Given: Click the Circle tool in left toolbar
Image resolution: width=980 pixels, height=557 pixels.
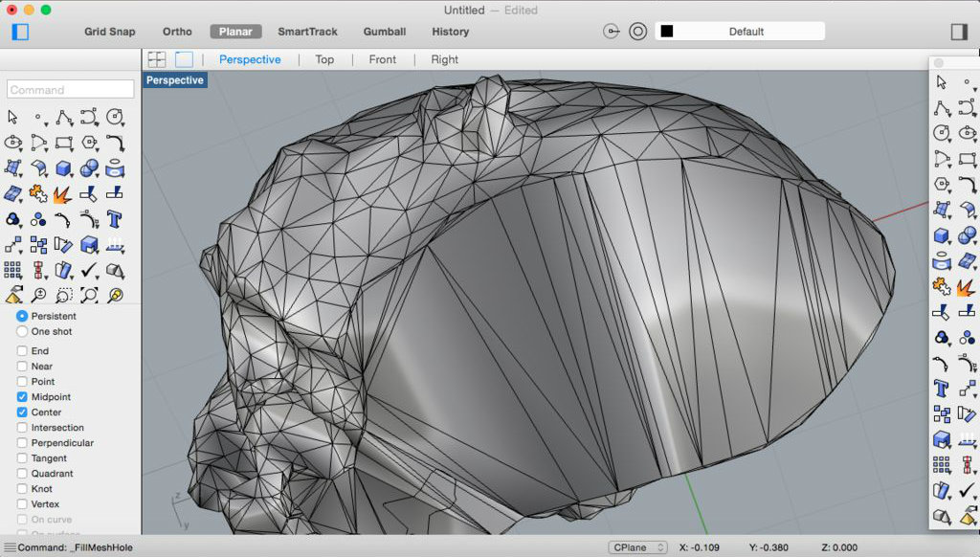Looking at the screenshot, I should coord(115,118).
